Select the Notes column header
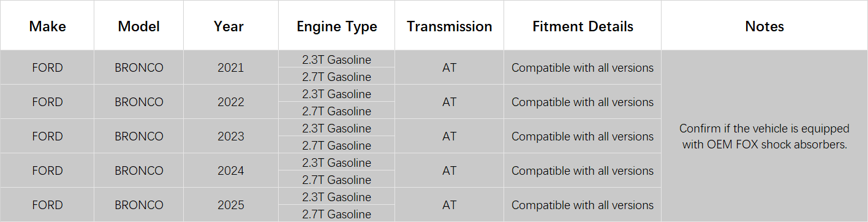Viewport: 868px width, 222px height. 764,26
